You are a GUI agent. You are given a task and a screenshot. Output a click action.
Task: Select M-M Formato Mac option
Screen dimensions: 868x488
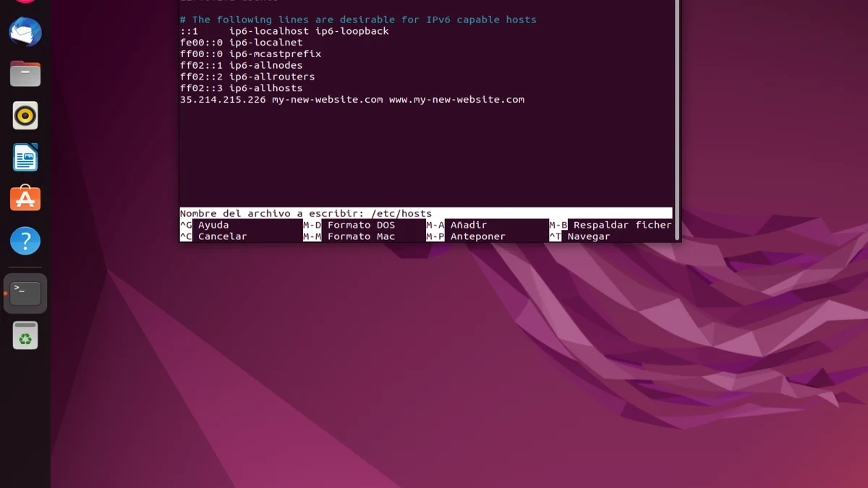(x=349, y=236)
